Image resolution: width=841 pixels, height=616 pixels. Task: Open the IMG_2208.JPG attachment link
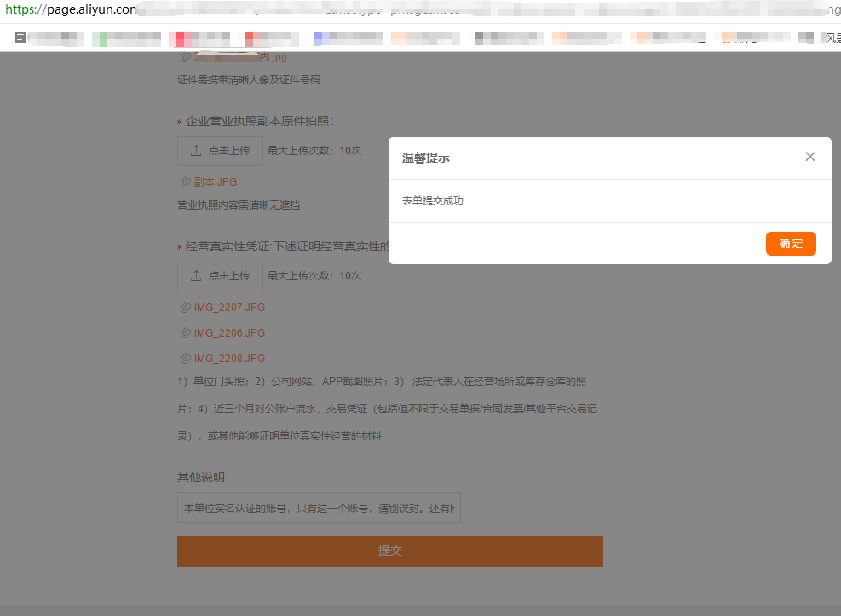229,359
